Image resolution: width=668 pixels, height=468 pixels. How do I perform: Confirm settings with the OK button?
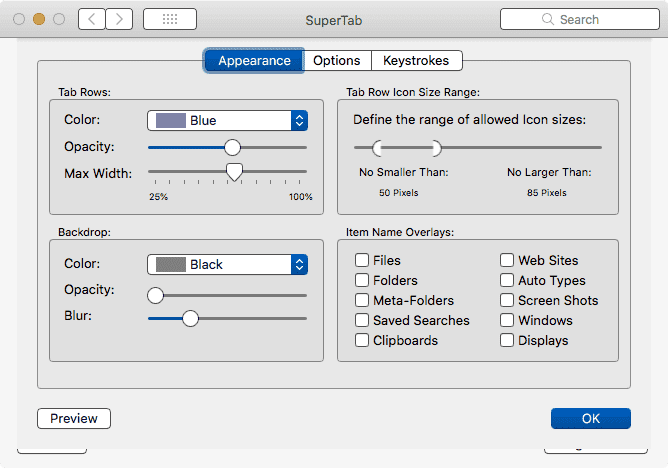[590, 419]
